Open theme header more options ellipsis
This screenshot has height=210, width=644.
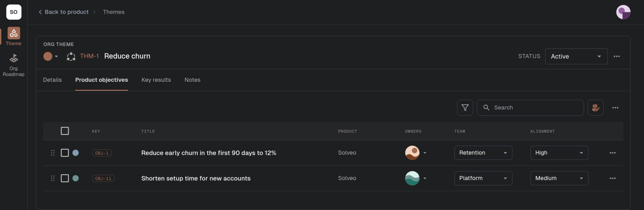[x=617, y=56]
